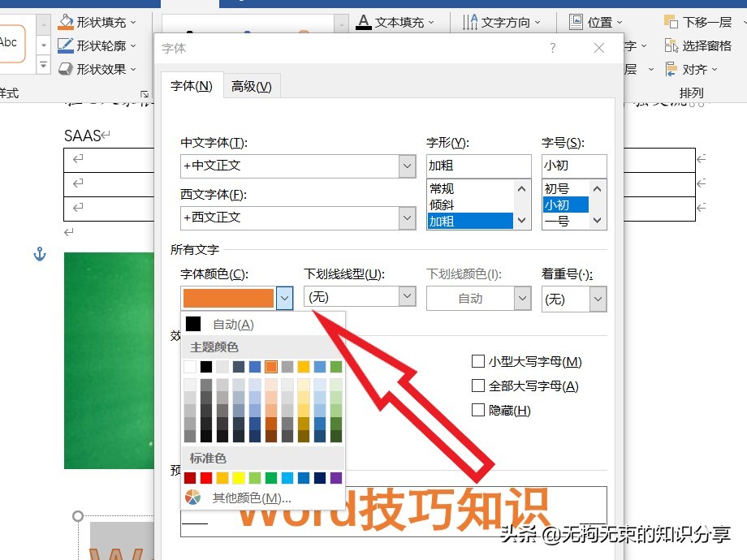Open the 形状填充 fill options

pyautogui.click(x=95, y=23)
